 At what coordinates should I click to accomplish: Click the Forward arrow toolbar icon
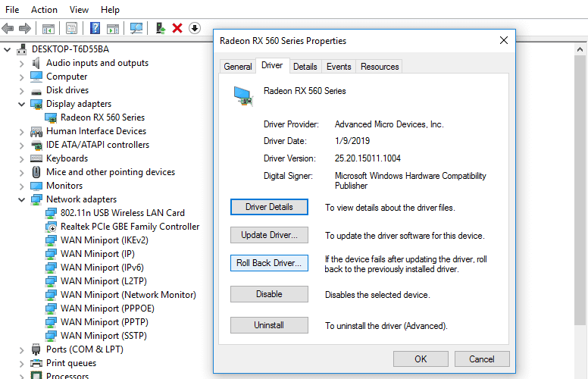click(25, 28)
